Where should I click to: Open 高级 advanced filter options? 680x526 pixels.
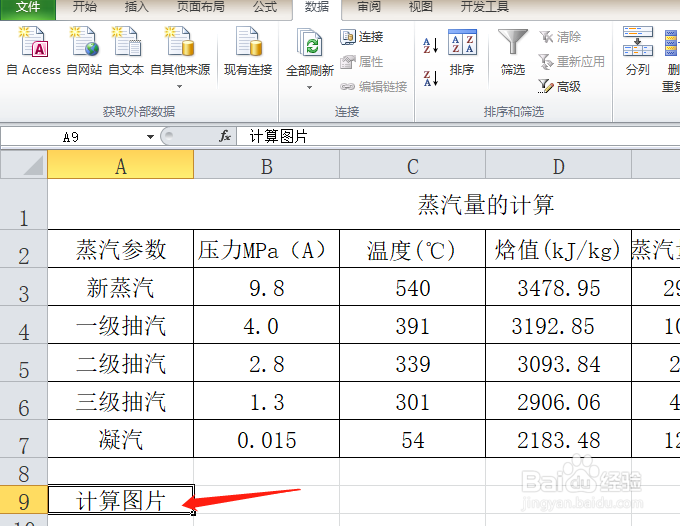coord(559,86)
